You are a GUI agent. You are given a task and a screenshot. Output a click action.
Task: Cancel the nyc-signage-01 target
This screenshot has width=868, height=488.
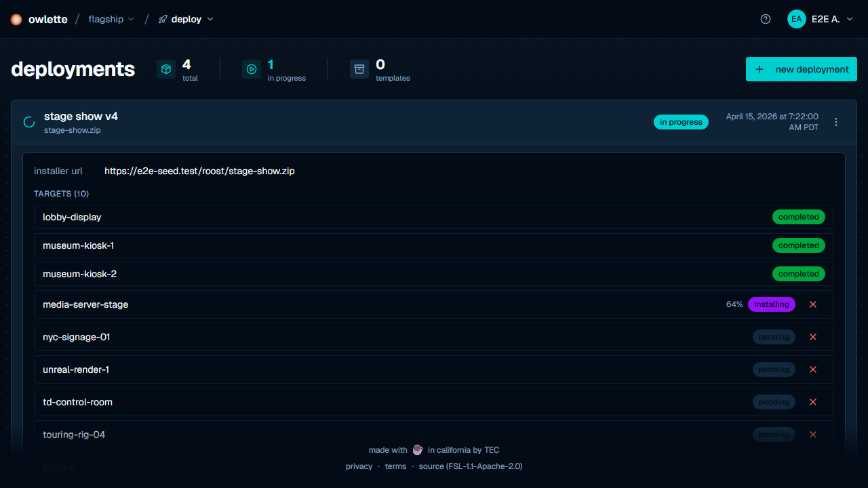pyautogui.click(x=813, y=337)
